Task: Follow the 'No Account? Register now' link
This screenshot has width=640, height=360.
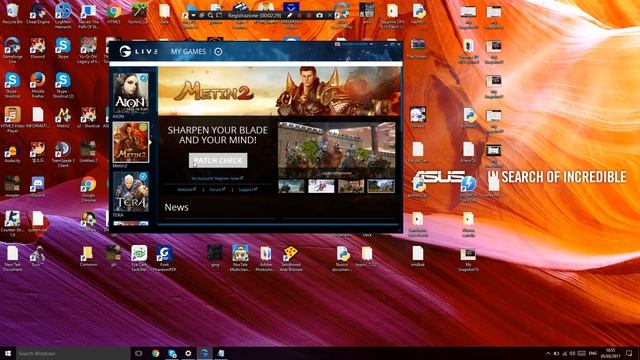Action: click(218, 178)
